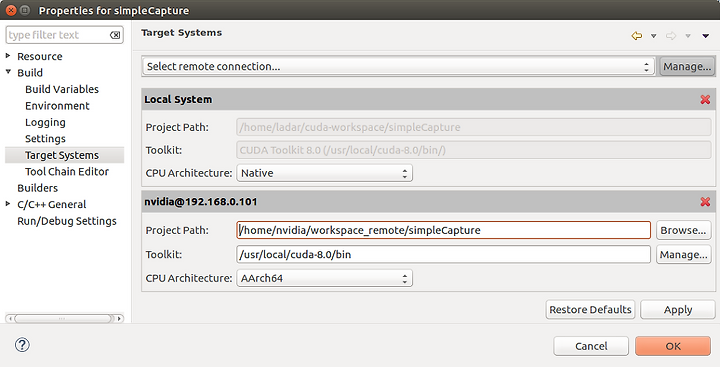Select the Resource tree item

point(40,56)
